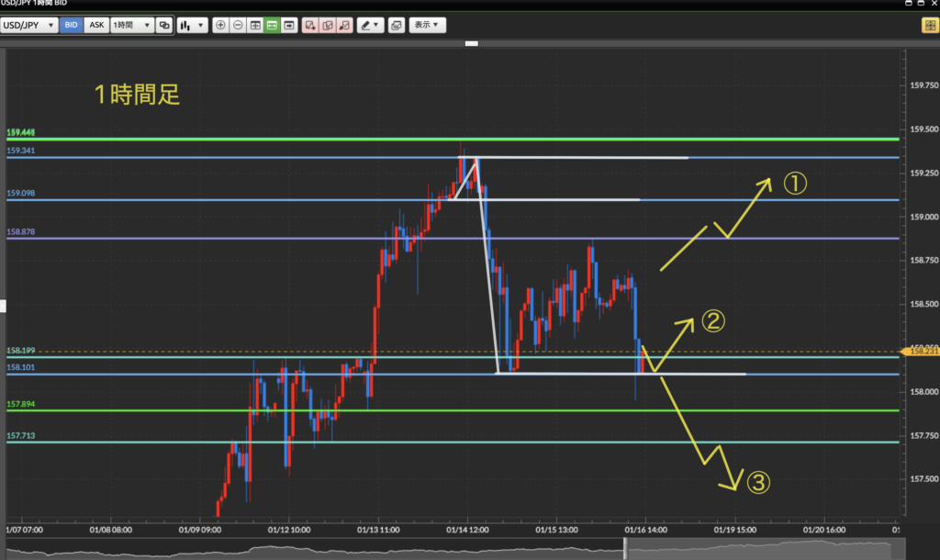The width and height of the screenshot is (940, 560).
Task: Click the middle pink chart object icon
Action: 328,26
